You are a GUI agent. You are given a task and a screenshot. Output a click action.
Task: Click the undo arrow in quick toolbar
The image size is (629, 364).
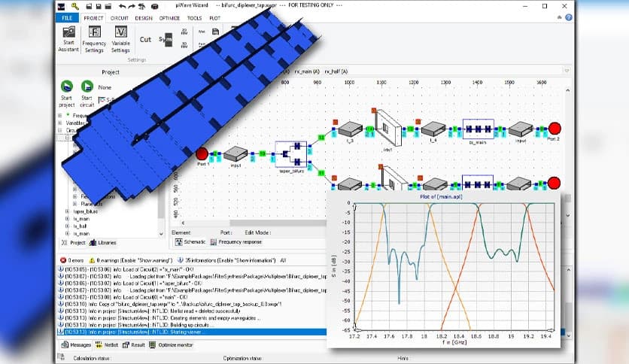pos(123,6)
